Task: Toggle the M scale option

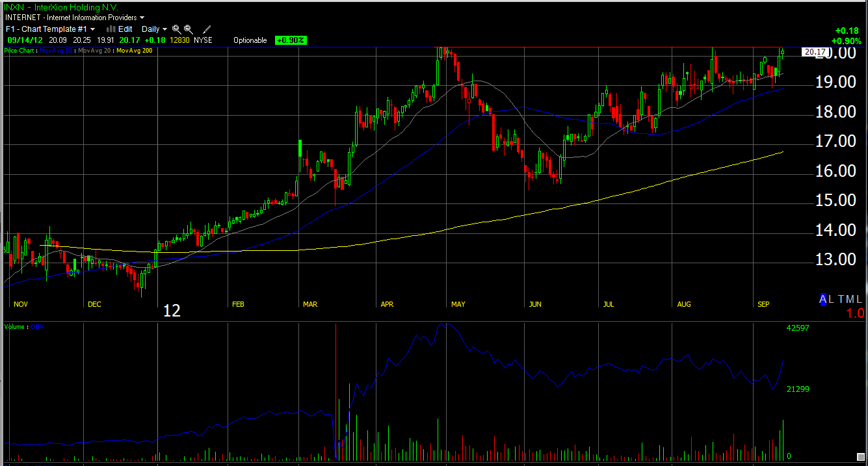Action: pos(851,299)
